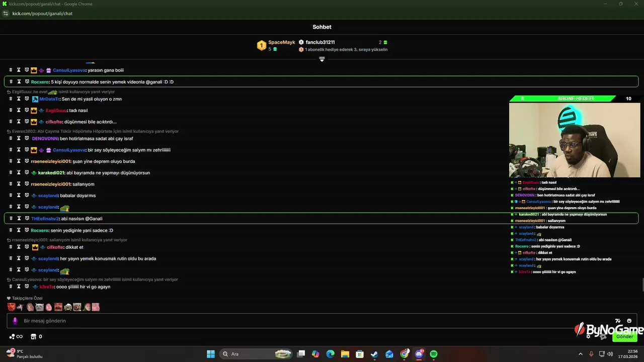Insert the first red-faced follower emote
644x362 pixels.
[x=11, y=307]
